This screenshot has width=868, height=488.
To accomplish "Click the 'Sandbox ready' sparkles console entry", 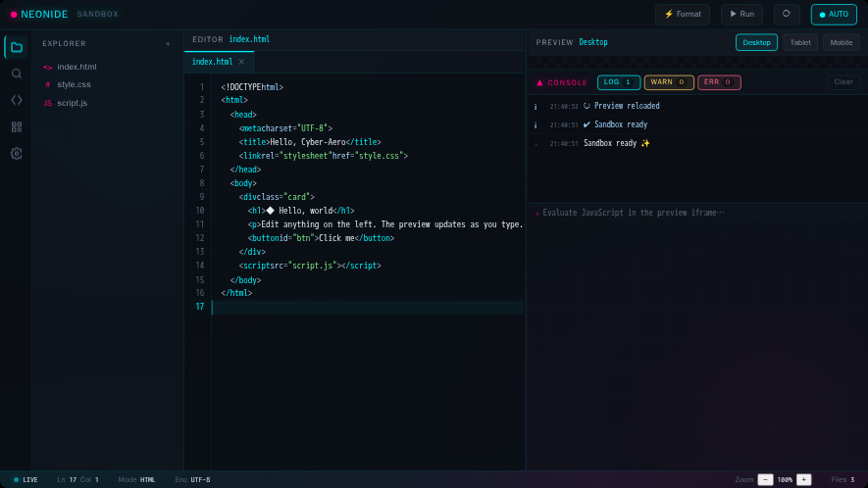I will click(698, 143).
